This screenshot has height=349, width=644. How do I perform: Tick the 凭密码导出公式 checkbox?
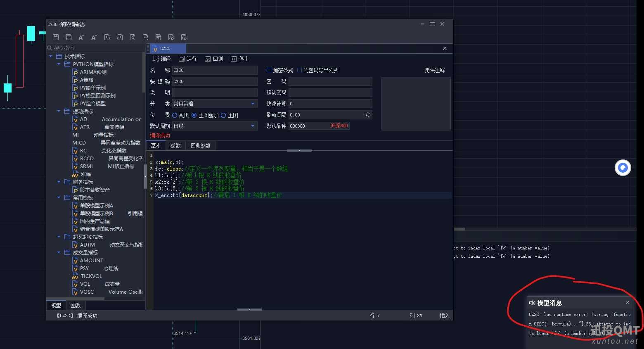299,70
